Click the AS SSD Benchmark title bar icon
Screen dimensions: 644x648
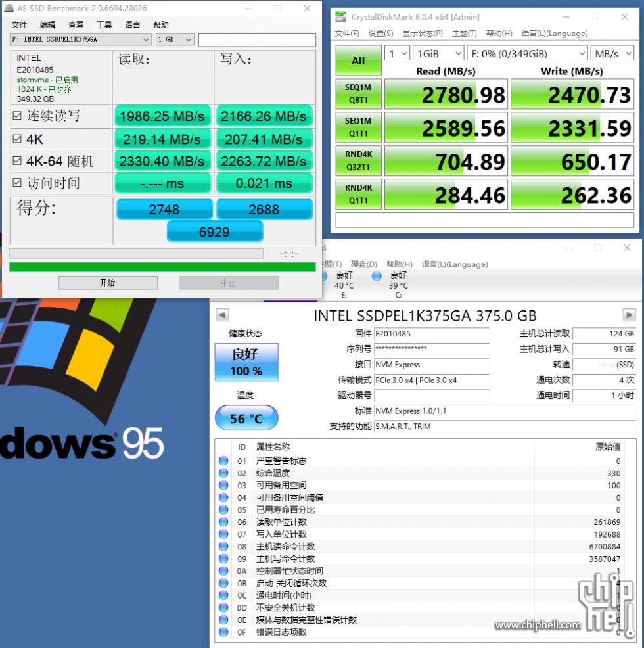[9, 8]
